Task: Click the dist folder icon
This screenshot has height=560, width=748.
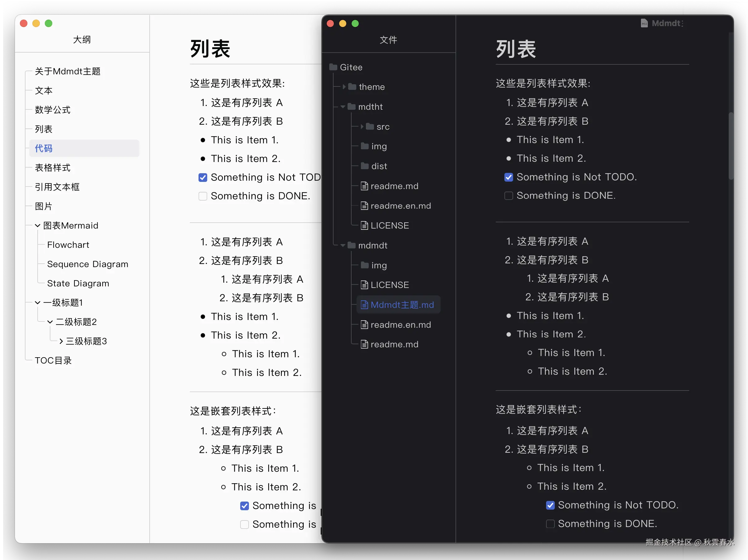Action: [365, 166]
